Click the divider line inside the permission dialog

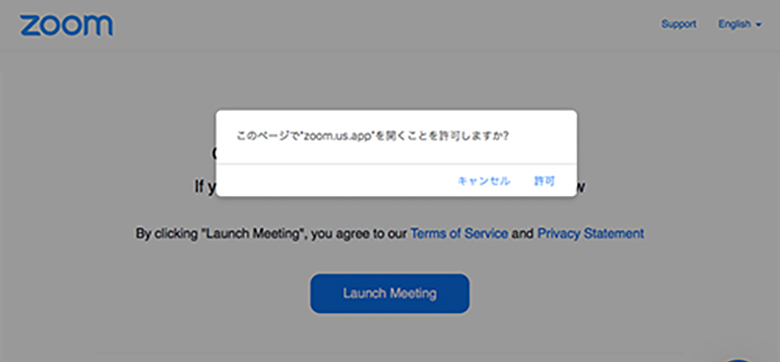pyautogui.click(x=396, y=164)
